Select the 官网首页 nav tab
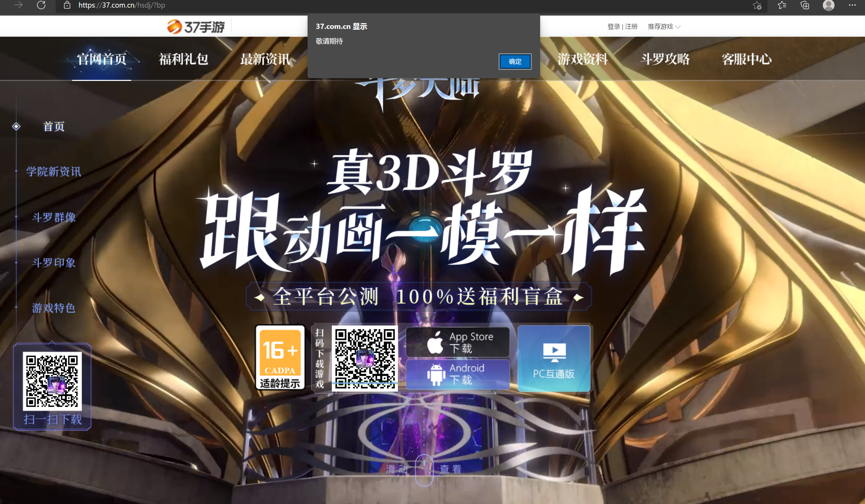This screenshot has width=865, height=504. [x=101, y=59]
